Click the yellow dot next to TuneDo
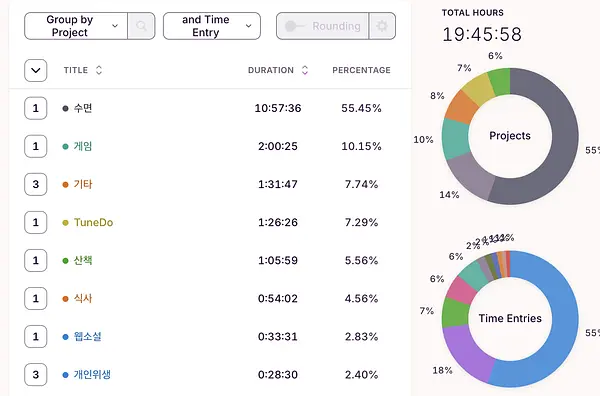This screenshot has width=600, height=396. 65,223
